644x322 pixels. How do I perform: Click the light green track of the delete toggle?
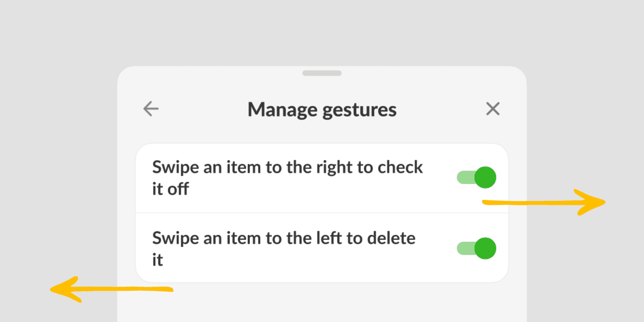pos(463,248)
